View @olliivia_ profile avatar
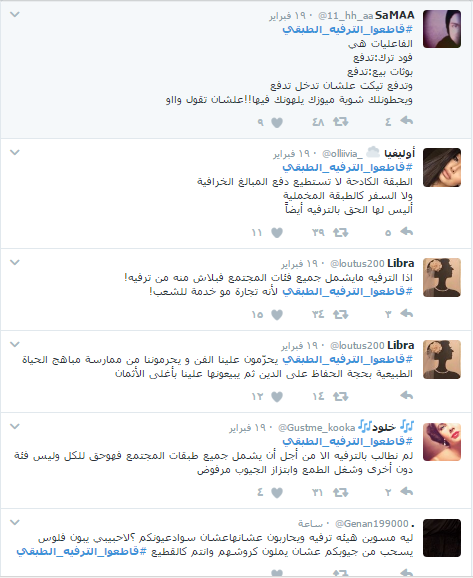 442,167
